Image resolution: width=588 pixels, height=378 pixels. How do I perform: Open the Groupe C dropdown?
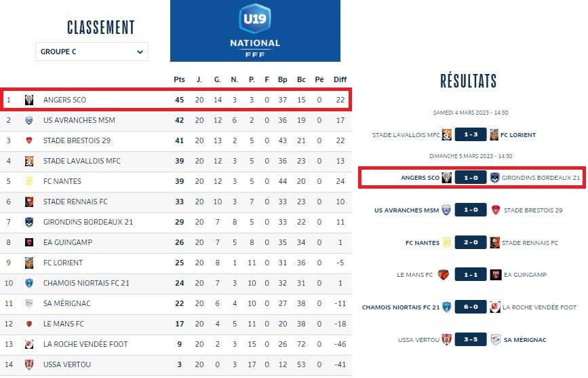[x=92, y=52]
